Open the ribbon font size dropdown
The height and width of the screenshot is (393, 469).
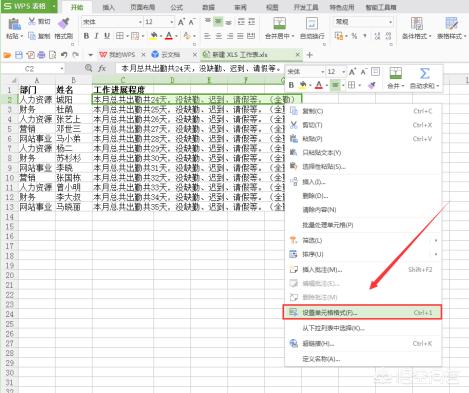(172, 22)
